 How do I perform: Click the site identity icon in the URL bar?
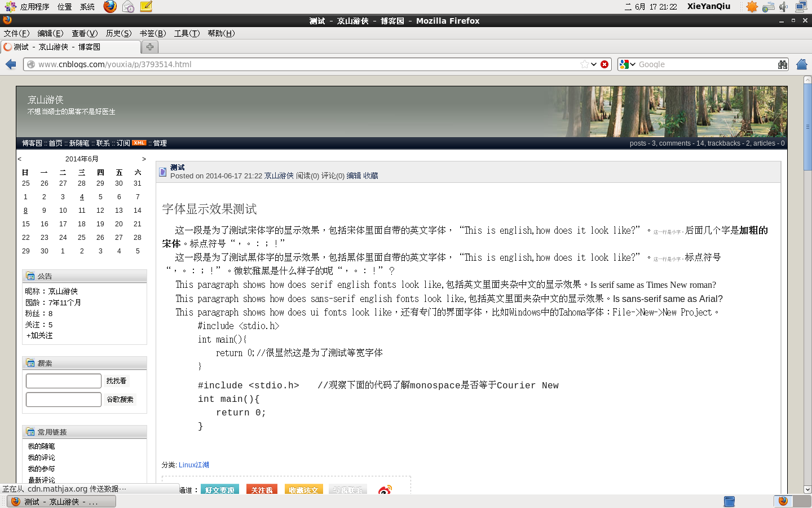(x=31, y=64)
